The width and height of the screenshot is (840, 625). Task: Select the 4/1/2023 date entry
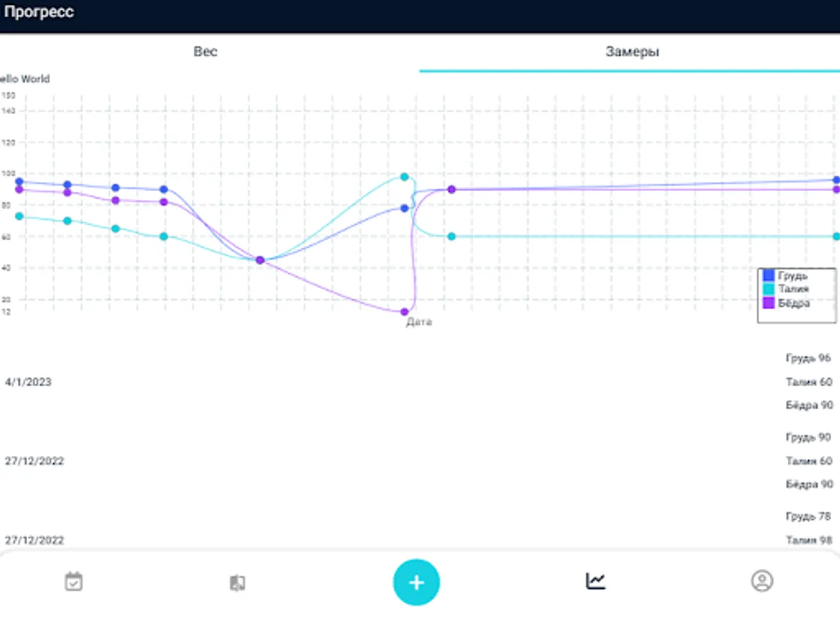28,382
